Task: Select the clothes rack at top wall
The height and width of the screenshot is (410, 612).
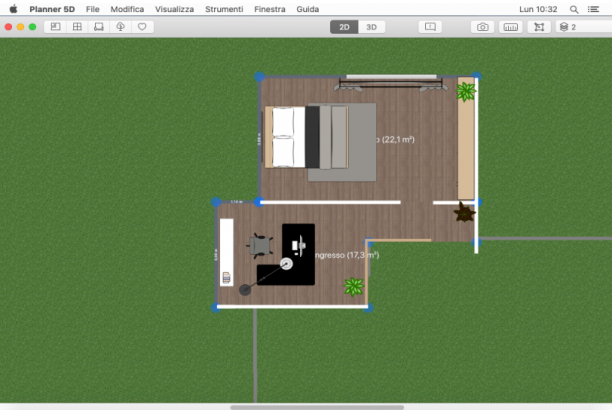Action: tap(390, 85)
